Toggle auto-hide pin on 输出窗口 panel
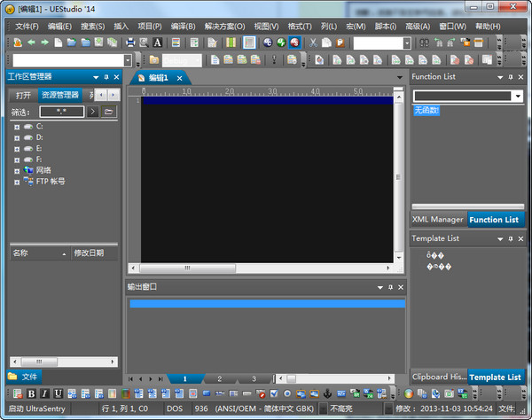 pos(390,287)
